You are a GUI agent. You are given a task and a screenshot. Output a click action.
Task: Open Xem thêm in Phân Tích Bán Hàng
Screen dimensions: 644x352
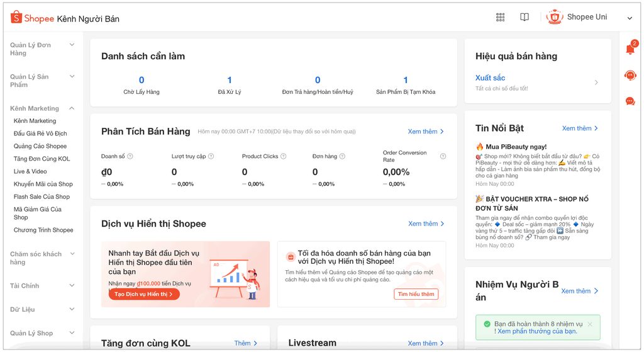[426, 132]
